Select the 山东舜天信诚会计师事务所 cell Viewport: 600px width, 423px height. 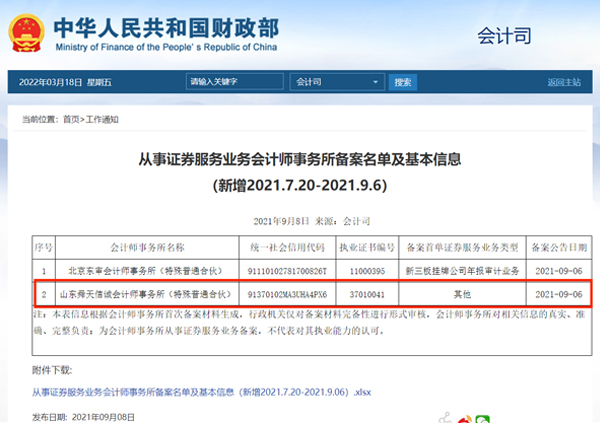147,294
